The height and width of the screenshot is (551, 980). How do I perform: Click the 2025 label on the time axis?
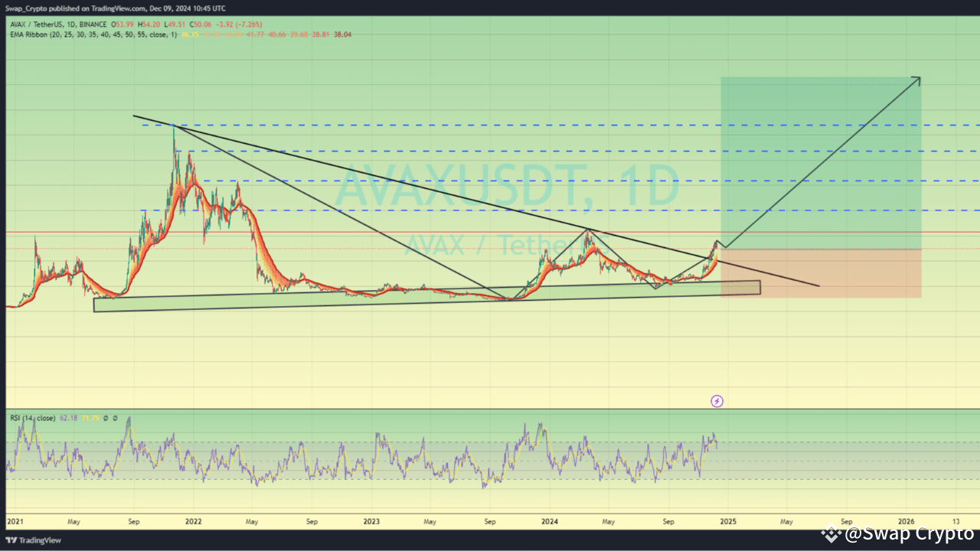point(727,521)
